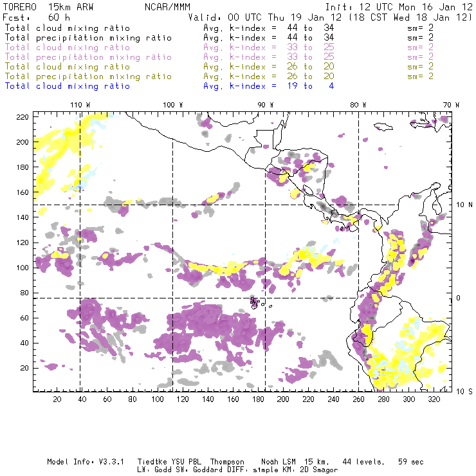The image size is (476, 476).
Task: Select black 'Total precipitation mixing ratio' legend row
Action: point(88,38)
